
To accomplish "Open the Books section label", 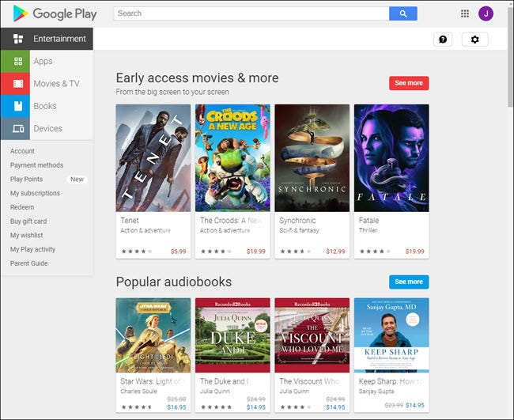I will coord(45,106).
